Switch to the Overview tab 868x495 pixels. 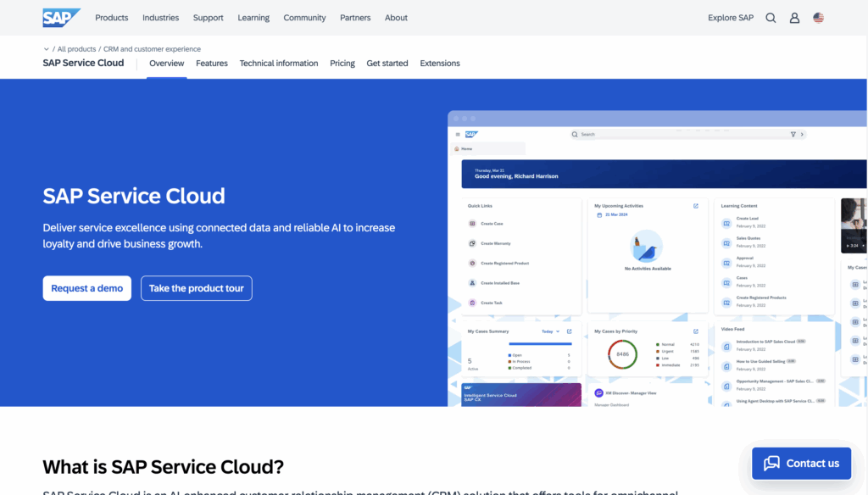[x=167, y=64]
